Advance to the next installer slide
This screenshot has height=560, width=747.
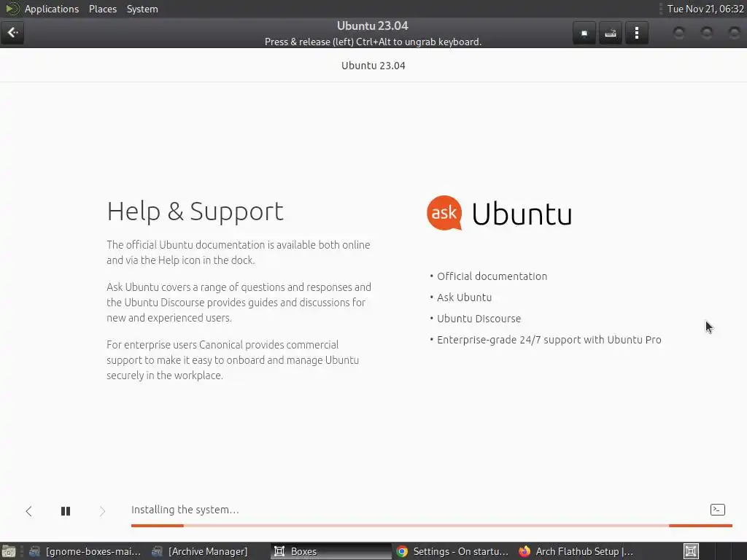click(x=102, y=511)
